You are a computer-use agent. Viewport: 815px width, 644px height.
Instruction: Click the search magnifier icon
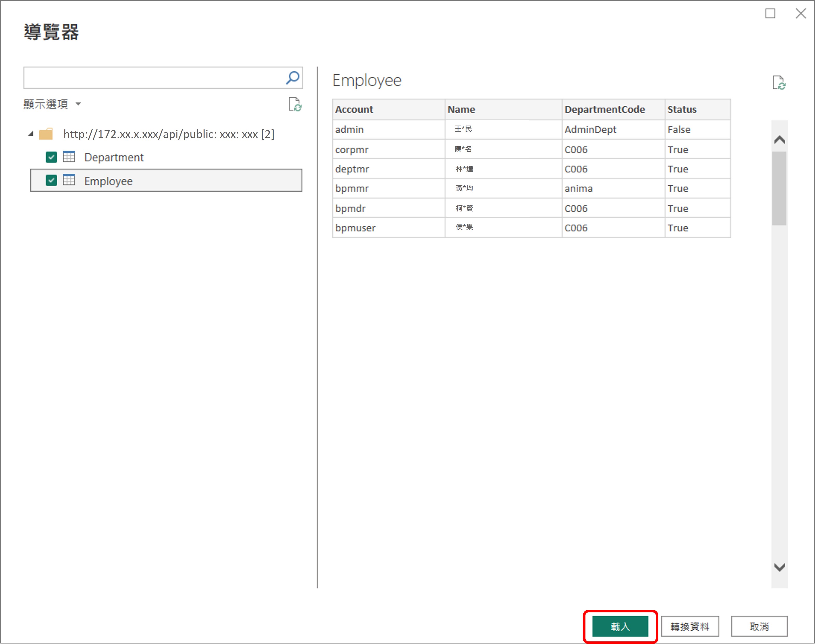(293, 78)
